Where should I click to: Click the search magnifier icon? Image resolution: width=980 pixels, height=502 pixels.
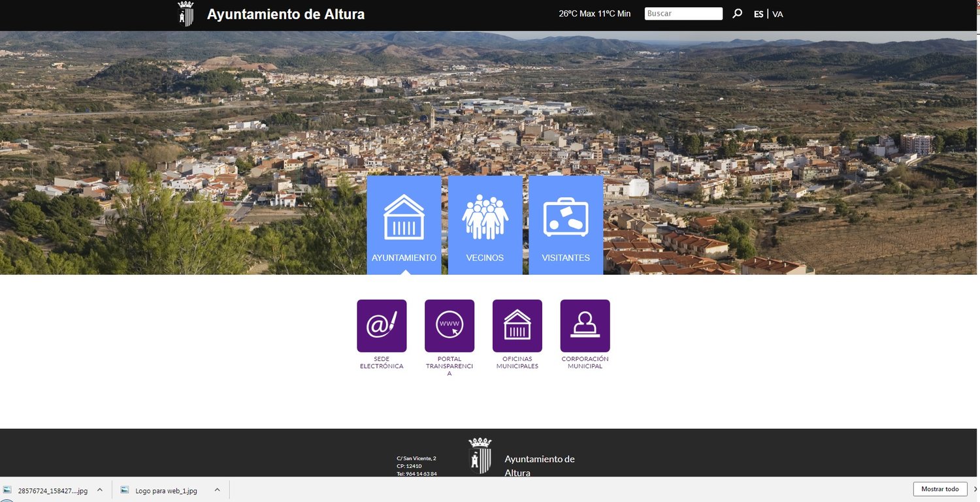(737, 13)
